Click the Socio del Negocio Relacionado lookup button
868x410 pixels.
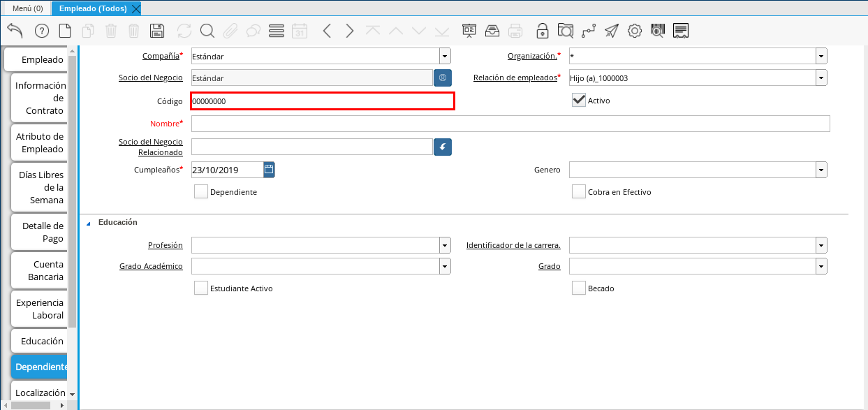[x=443, y=147]
